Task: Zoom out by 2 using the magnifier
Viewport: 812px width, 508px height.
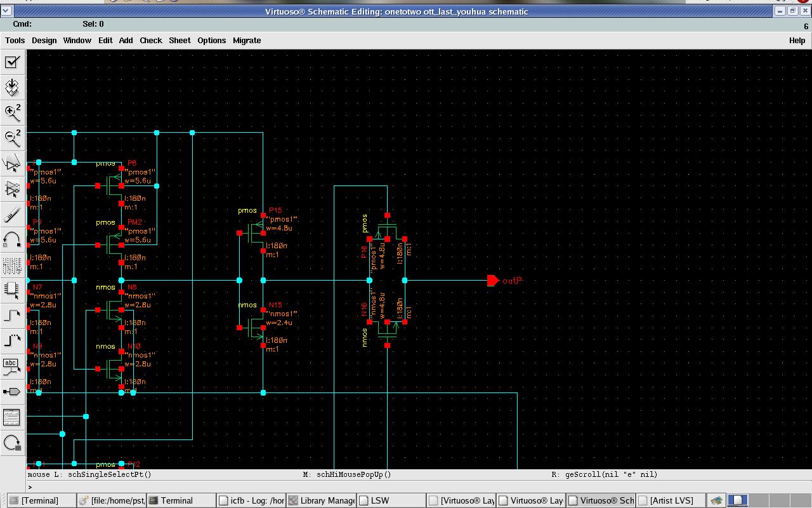Action: pos(12,138)
